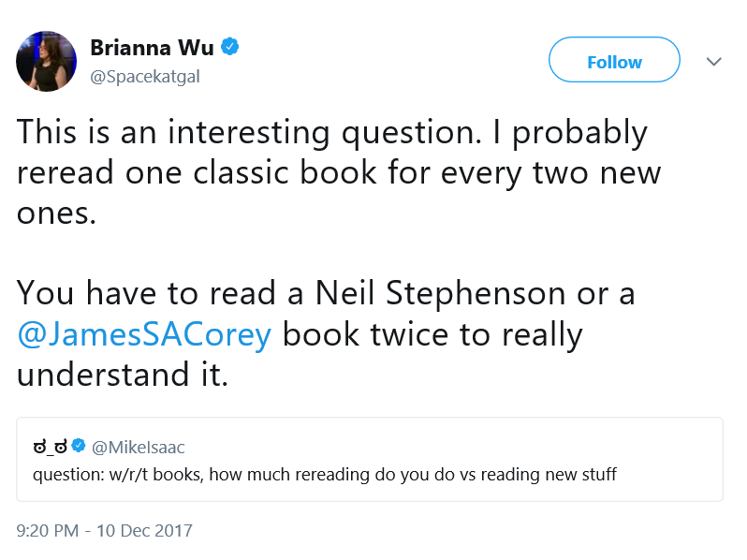Open the @JamesSACorey mention link
Viewport: 747px width, 560px height.
click(x=144, y=334)
